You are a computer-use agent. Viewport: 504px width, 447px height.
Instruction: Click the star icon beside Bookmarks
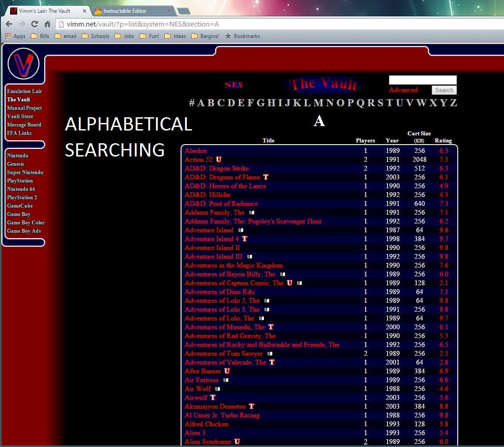[x=227, y=36]
